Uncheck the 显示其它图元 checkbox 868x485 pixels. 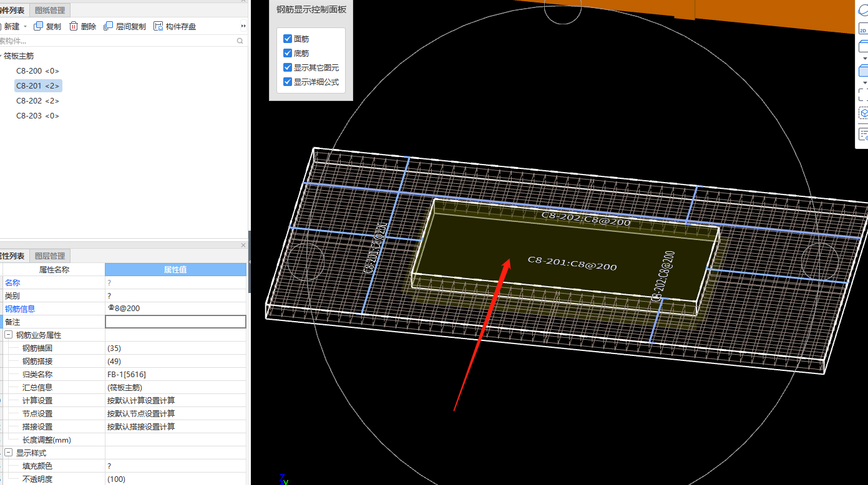pyautogui.click(x=288, y=67)
